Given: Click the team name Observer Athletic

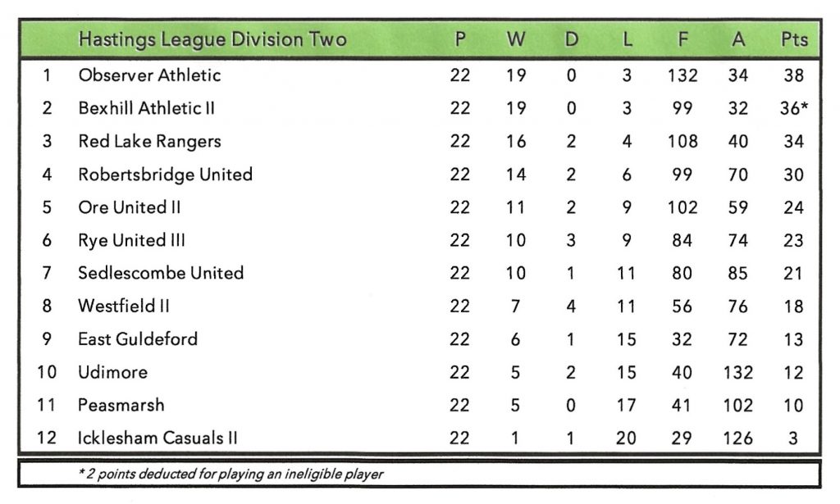Looking at the screenshot, I should pyautogui.click(x=149, y=75).
